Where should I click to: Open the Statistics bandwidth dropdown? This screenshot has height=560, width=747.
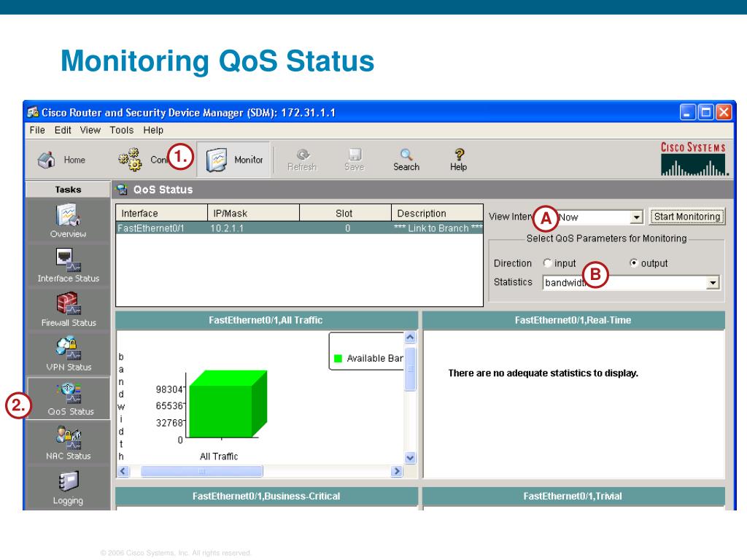click(x=713, y=283)
